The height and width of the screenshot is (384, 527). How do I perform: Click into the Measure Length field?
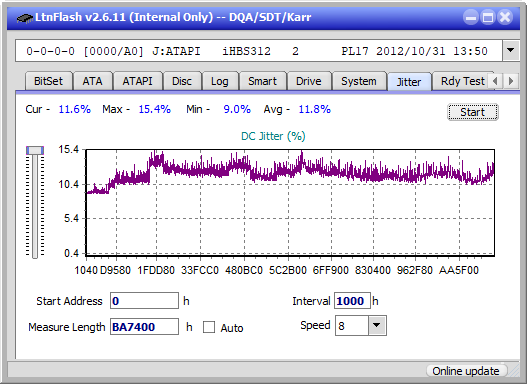coord(144,327)
